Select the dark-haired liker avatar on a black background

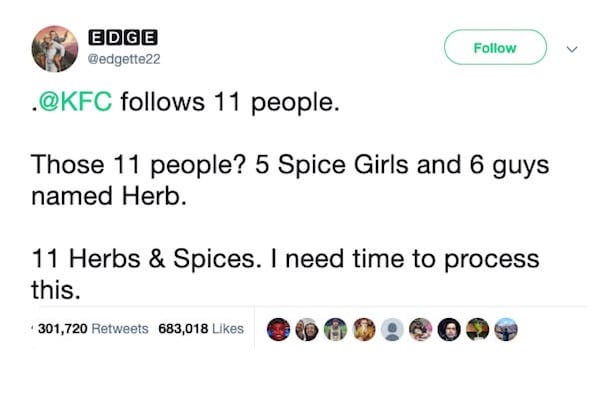449,329
